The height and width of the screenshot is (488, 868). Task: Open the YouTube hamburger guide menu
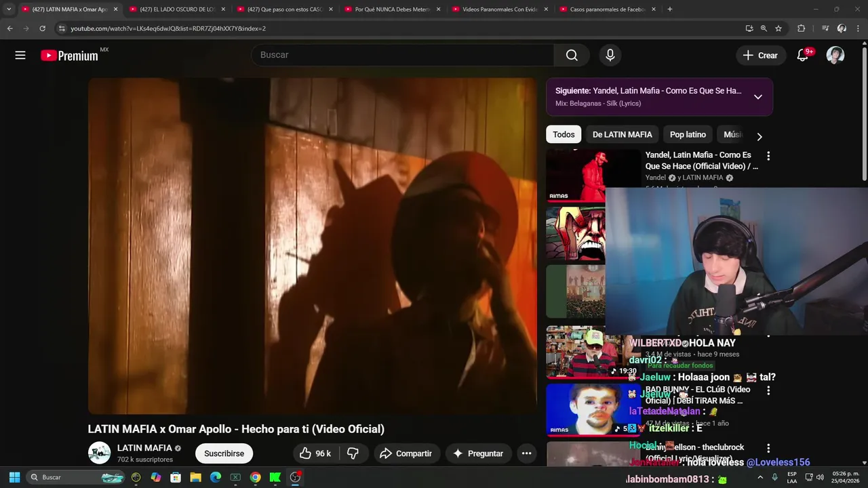click(x=20, y=56)
